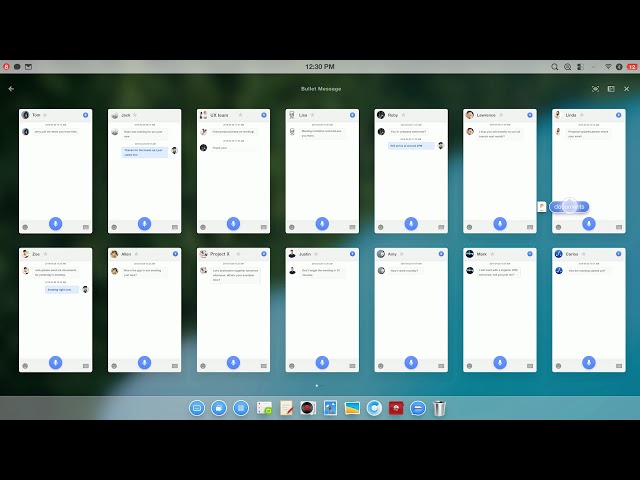Toggle keyboard input in UX team chat
Screen dimensions: 640x480
point(263,227)
